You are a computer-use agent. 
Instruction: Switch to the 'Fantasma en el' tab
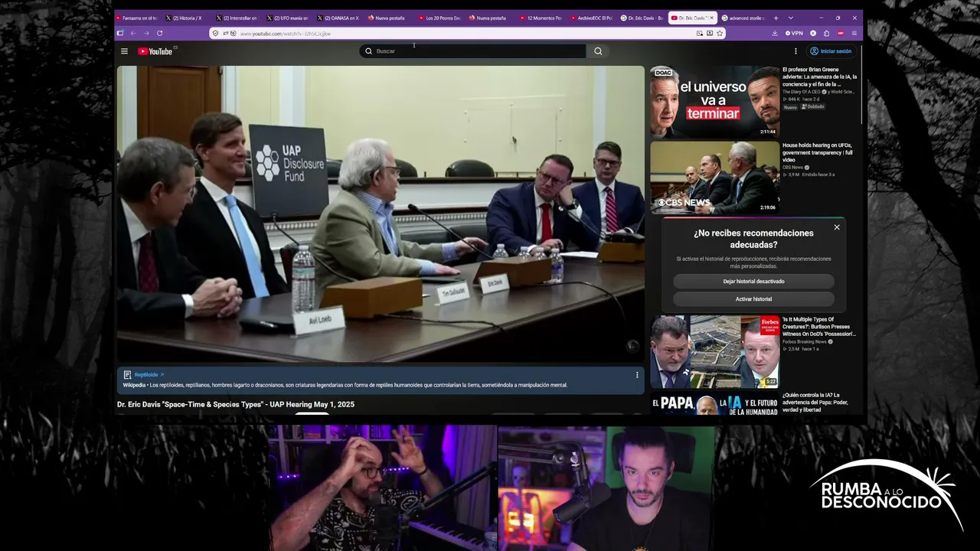(136, 18)
